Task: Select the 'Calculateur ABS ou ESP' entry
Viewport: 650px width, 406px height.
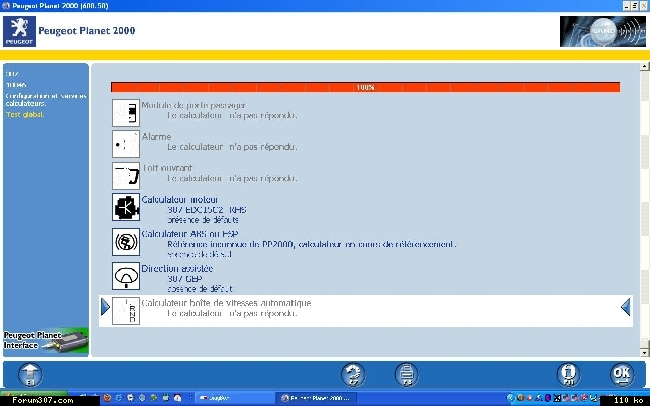Action: pos(190,234)
